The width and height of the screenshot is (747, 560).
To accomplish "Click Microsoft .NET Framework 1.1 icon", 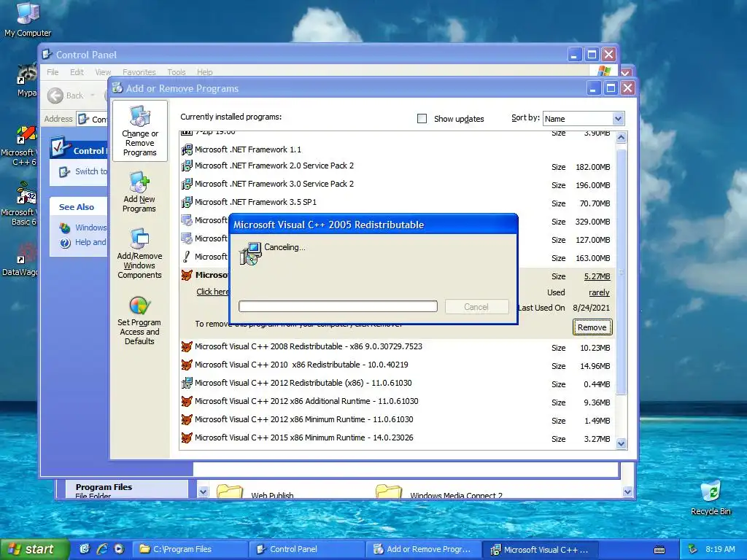I will tap(187, 149).
